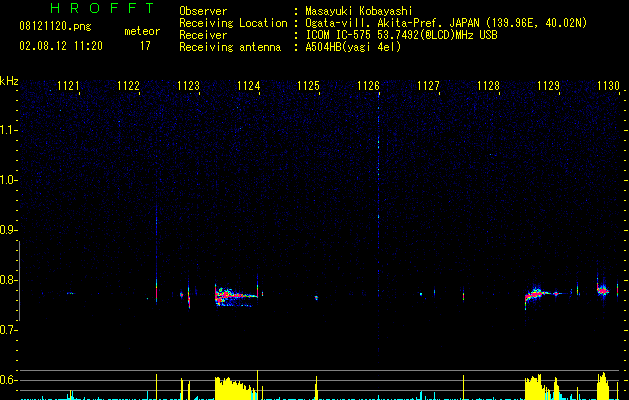Click the Ogata-vill. Akita-Pref. JAPAN location text
629x400 pixels.
click(446, 23)
